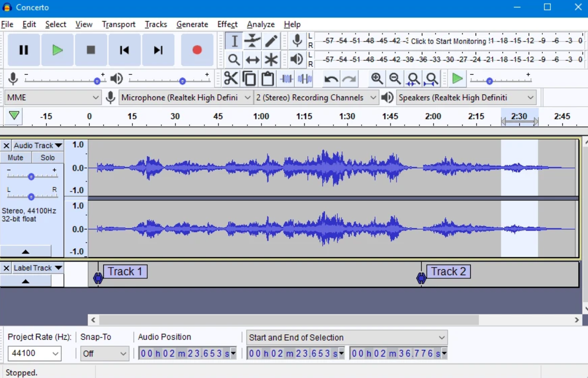
Task: Click the Audio Track L/R pan slider
Action: pyautogui.click(x=31, y=197)
